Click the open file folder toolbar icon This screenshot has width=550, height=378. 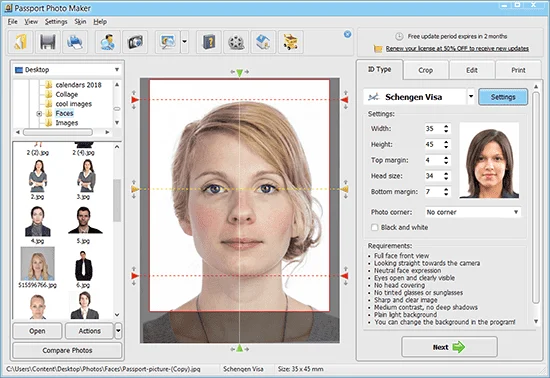pyautogui.click(x=21, y=42)
